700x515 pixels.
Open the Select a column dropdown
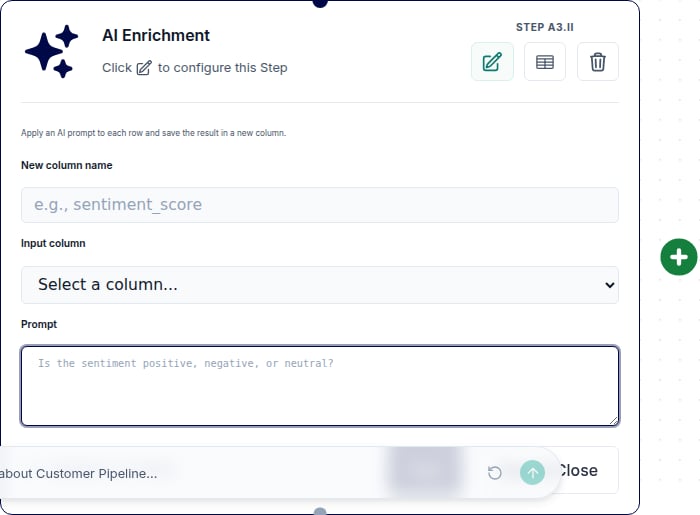coord(320,285)
